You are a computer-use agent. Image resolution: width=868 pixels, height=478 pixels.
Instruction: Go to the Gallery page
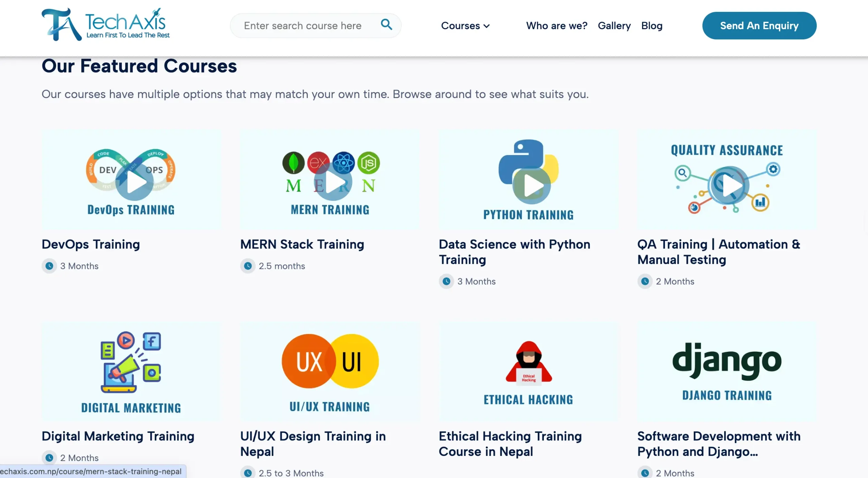(x=614, y=26)
